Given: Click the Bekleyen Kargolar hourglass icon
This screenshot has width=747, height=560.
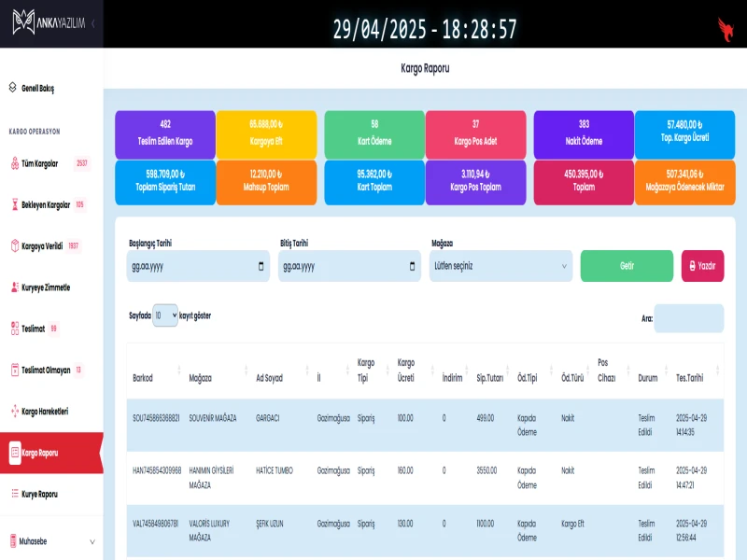Looking at the screenshot, I should pos(14,204).
